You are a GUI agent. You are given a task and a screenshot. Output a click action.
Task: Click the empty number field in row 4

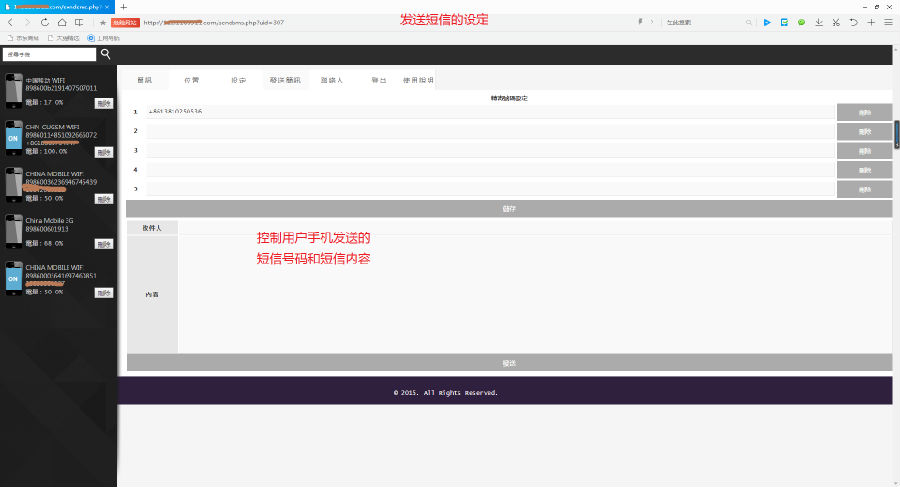tap(491, 169)
